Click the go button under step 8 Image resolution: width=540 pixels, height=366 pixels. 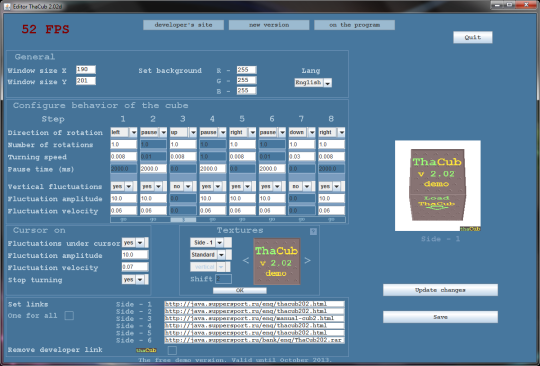332,219
